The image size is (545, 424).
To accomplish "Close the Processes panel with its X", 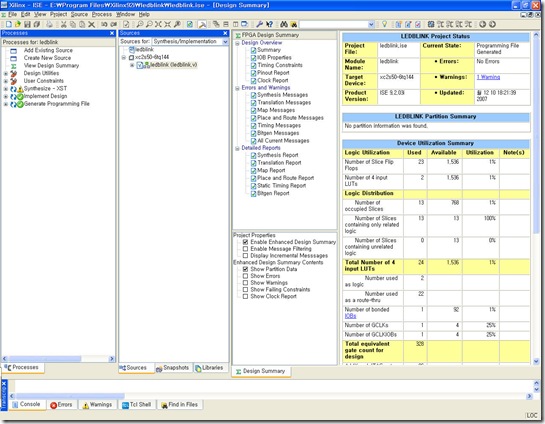I will [112, 33].
